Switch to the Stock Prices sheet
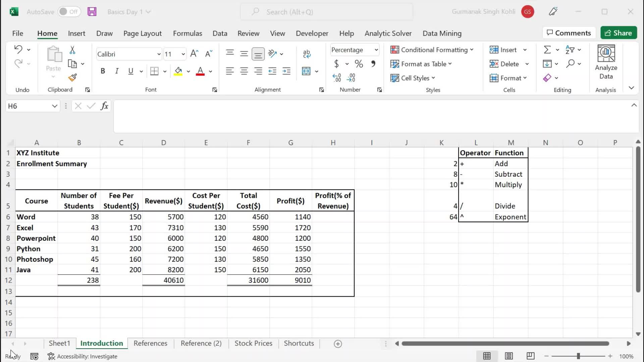Image resolution: width=644 pixels, height=362 pixels. pyautogui.click(x=253, y=343)
